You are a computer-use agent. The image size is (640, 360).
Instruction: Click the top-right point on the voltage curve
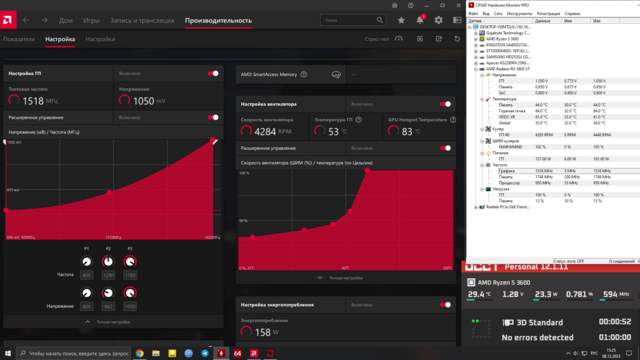tap(213, 140)
